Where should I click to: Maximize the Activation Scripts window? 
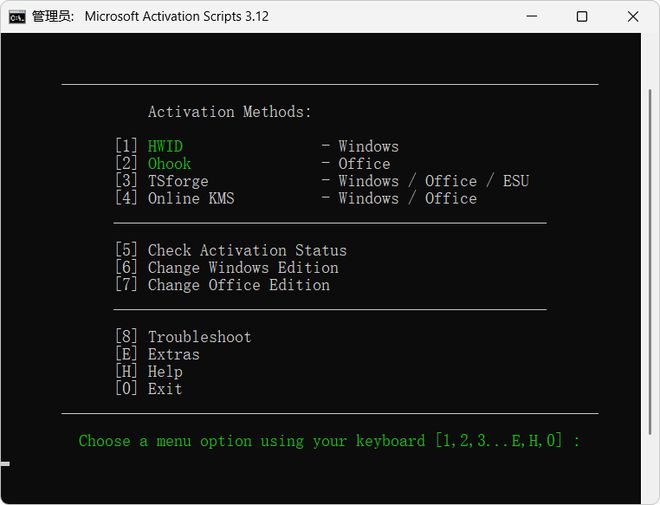point(582,16)
